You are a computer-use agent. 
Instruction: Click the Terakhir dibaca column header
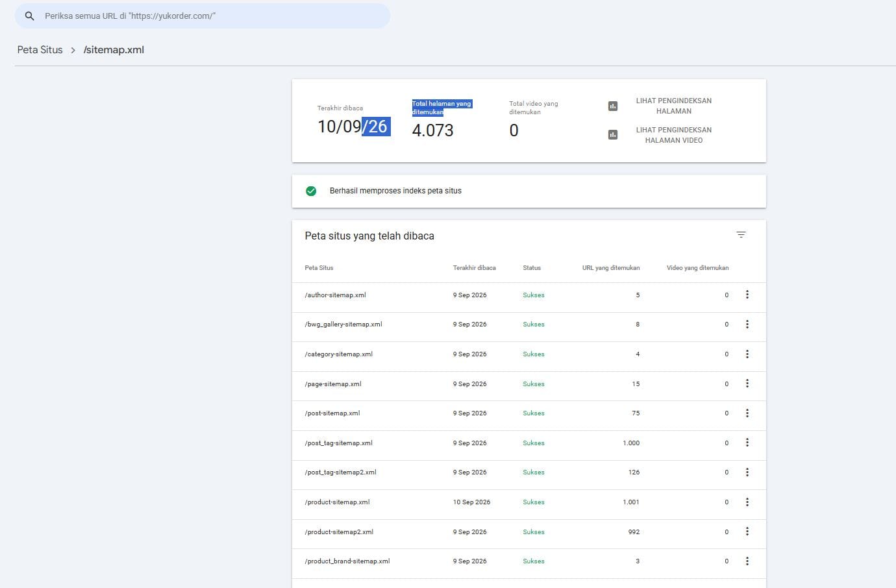(474, 267)
